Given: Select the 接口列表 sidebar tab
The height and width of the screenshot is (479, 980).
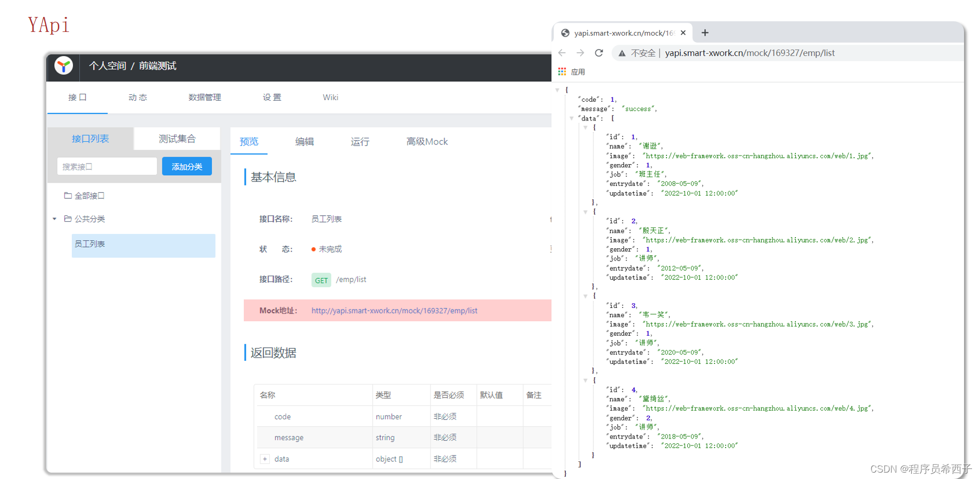Looking at the screenshot, I should 90,139.
